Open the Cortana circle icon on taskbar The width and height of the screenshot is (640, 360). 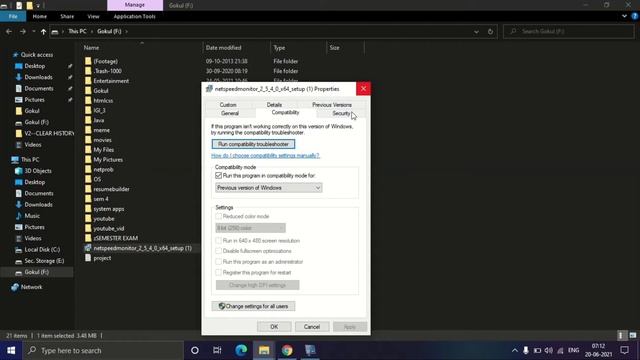pos(195,350)
